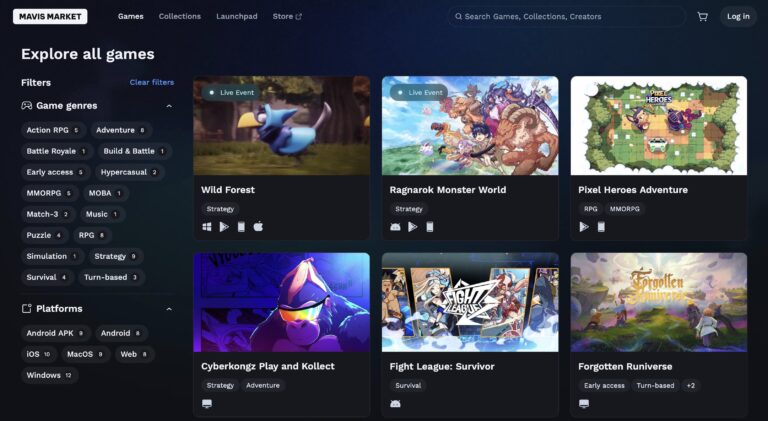Collapse the Game genres section
768x421 pixels.
169,106
